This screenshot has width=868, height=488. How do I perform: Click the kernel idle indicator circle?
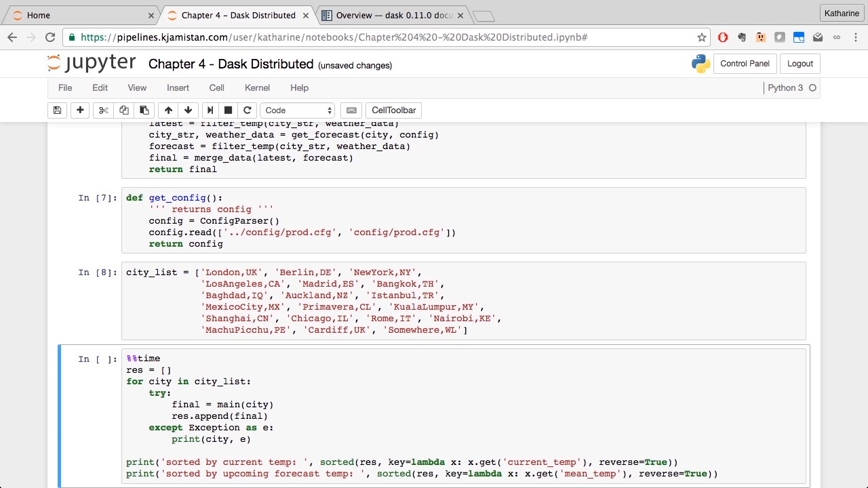[x=812, y=87]
